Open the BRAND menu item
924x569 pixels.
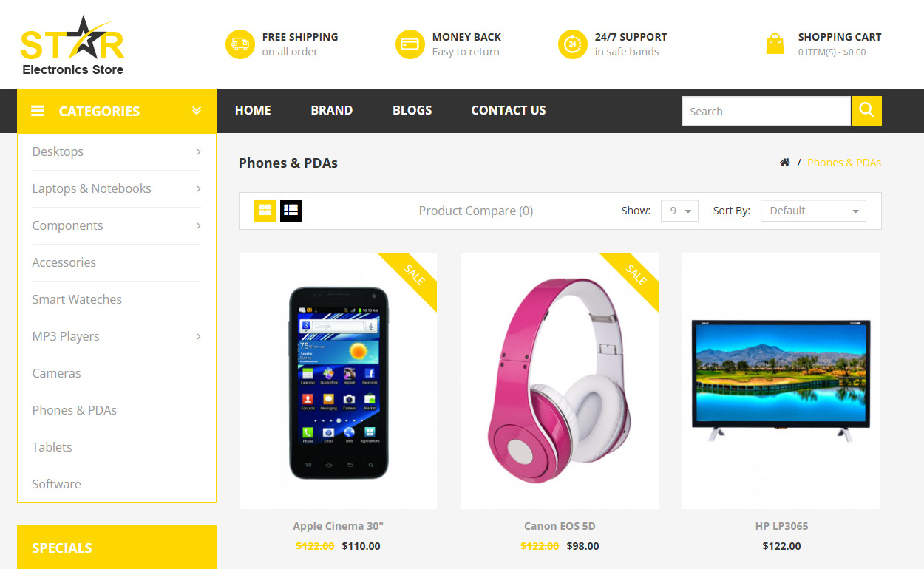(332, 110)
